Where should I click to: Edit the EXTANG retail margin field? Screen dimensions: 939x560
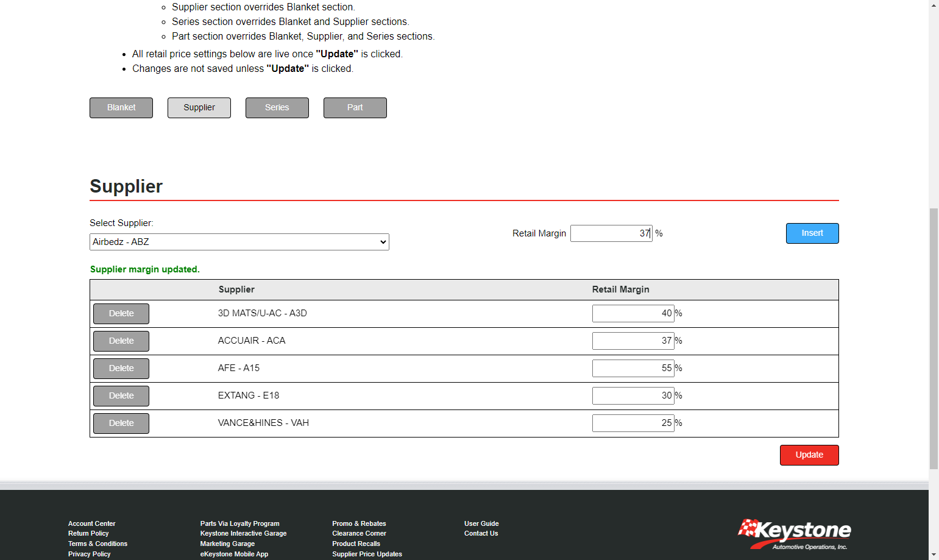click(633, 395)
